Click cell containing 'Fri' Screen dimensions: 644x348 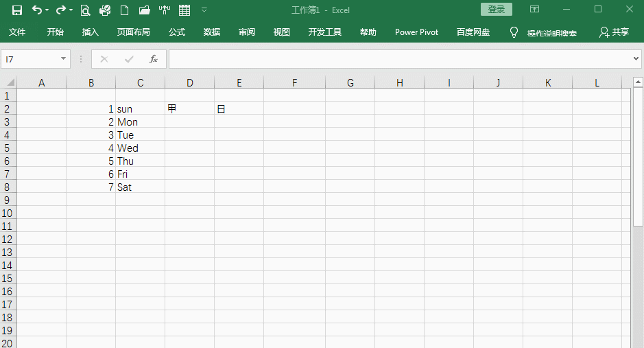click(x=140, y=174)
